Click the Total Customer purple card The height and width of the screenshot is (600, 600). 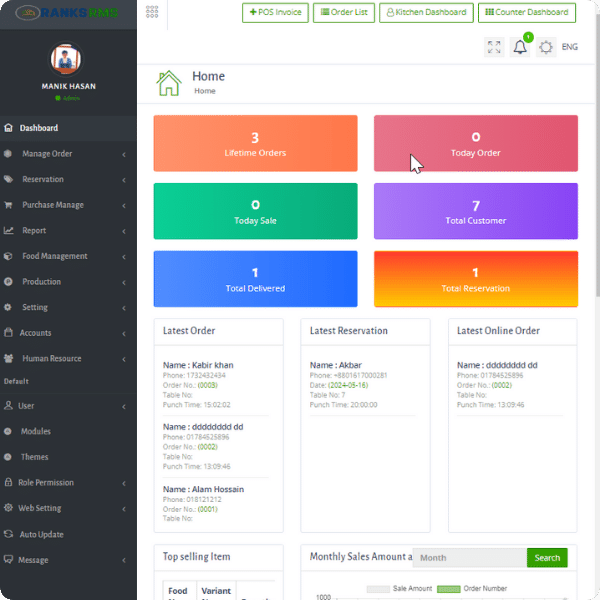[475, 211]
